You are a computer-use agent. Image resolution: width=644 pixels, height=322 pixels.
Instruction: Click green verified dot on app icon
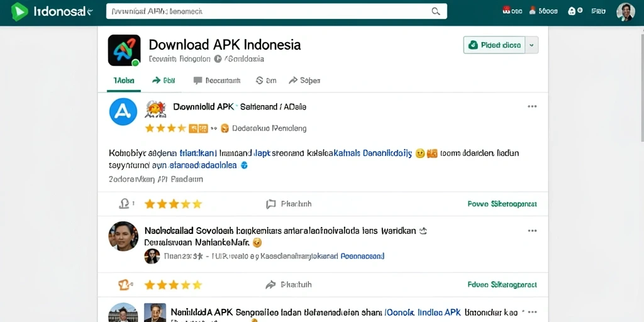(x=135, y=62)
